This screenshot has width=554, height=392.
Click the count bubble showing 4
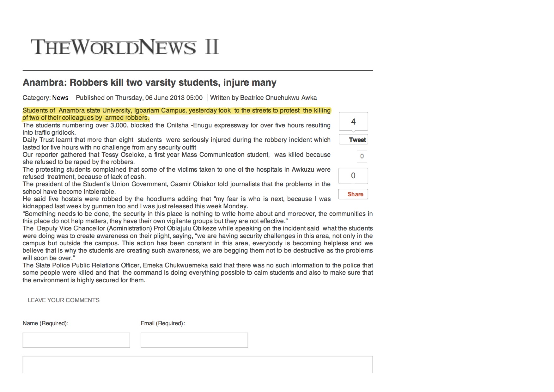click(353, 122)
